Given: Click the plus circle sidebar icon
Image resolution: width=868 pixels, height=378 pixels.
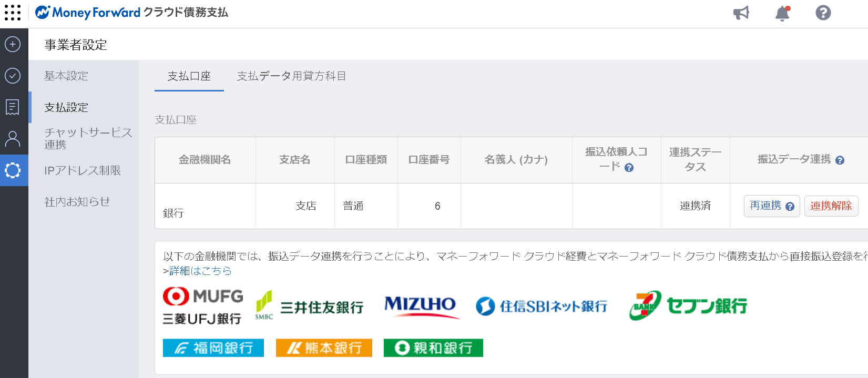Looking at the screenshot, I should tap(13, 44).
